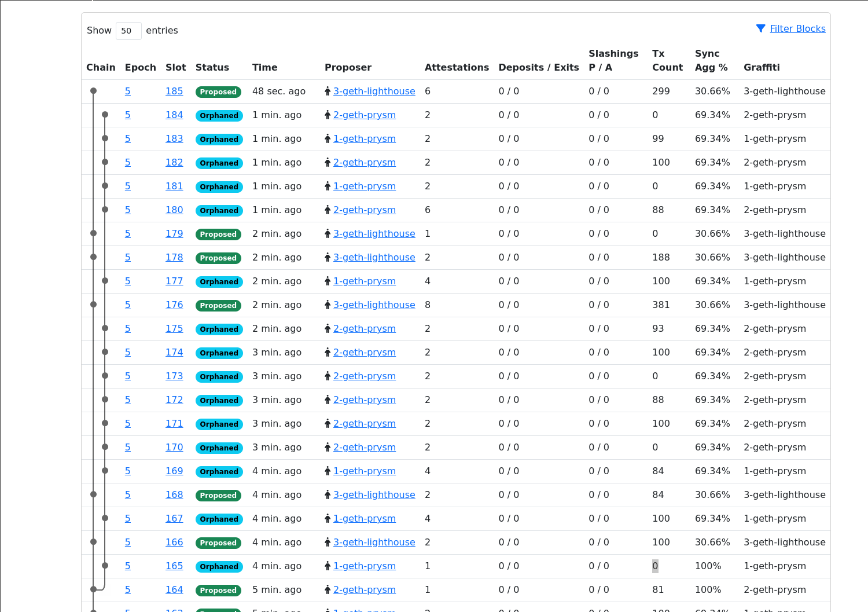
Task: Open epoch 5 link in slot 172 row
Action: [x=128, y=400]
